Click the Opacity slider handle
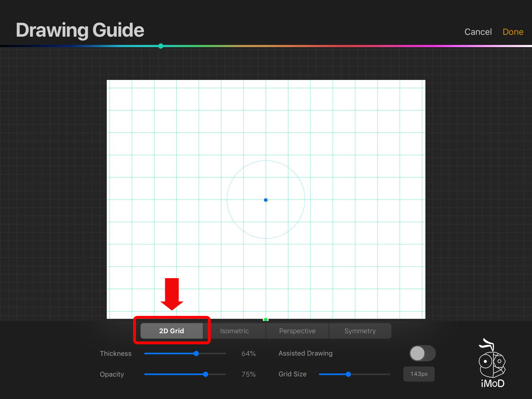532x399 pixels. pyautogui.click(x=205, y=375)
